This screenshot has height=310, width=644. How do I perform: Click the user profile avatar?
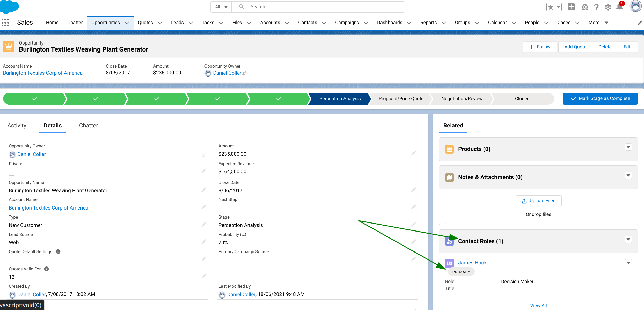click(x=635, y=6)
